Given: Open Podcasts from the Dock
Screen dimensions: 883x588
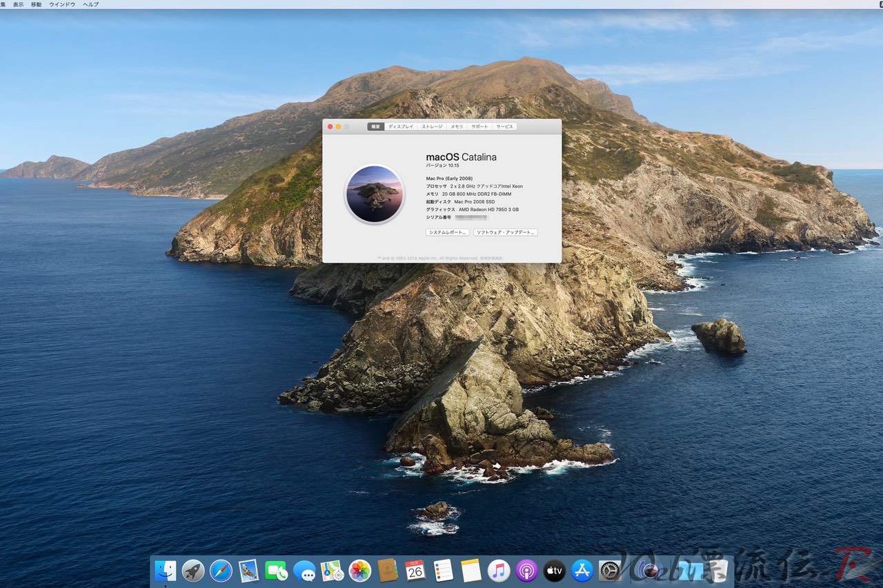Looking at the screenshot, I should [x=526, y=571].
